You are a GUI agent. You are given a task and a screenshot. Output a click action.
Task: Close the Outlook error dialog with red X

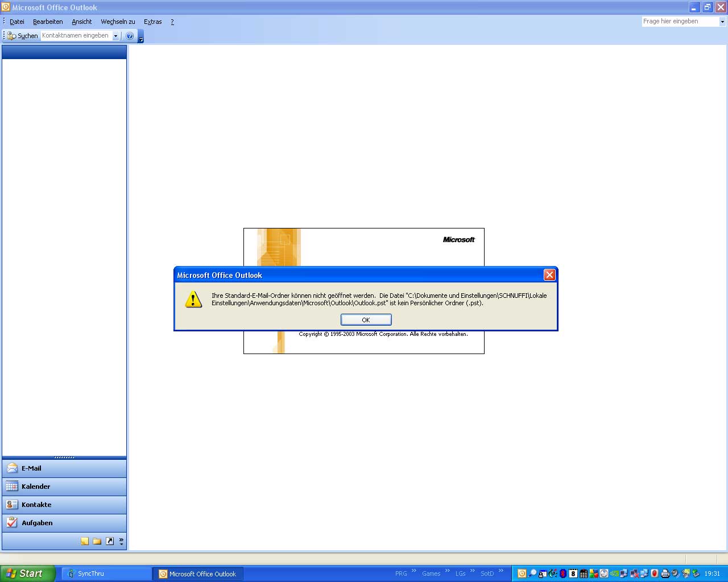[549, 275]
